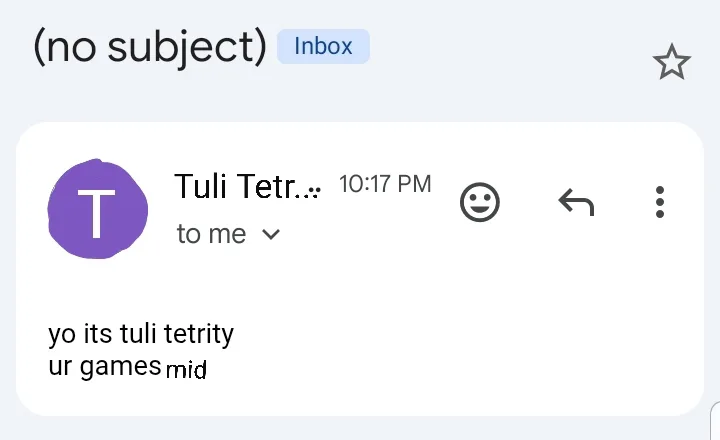Click the Inbox label chip
Viewport: 720px width, 440px height.
point(323,46)
